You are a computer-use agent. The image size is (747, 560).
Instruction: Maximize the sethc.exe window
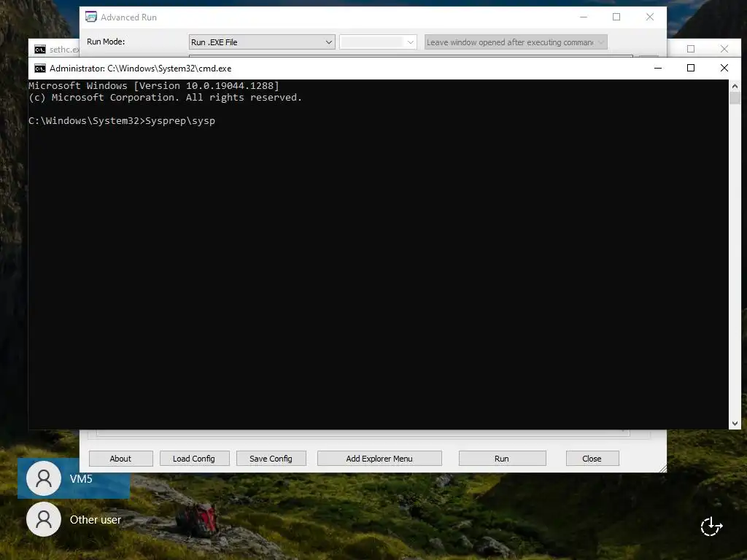[x=691, y=49]
